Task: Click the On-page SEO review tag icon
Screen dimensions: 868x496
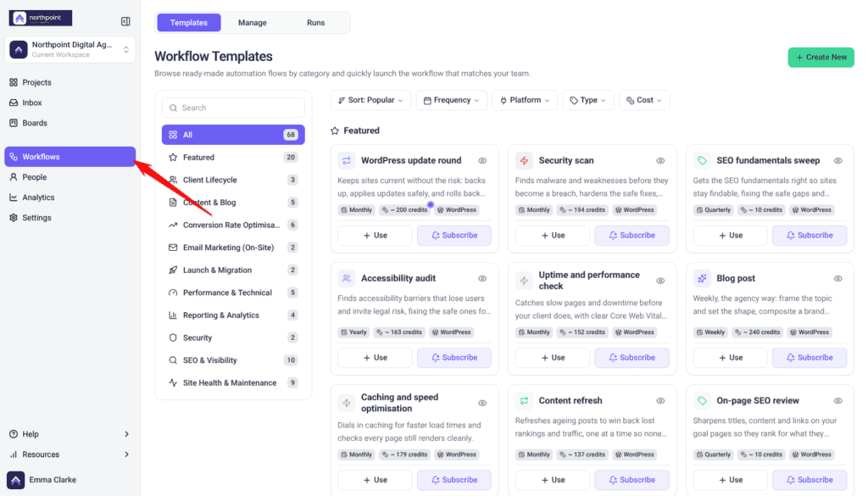Action: 702,401
